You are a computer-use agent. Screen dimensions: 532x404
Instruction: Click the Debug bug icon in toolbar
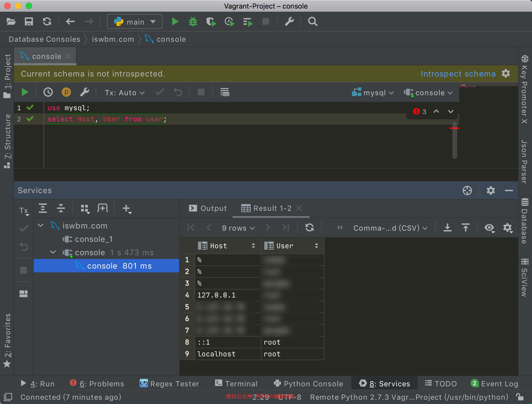[x=193, y=22]
